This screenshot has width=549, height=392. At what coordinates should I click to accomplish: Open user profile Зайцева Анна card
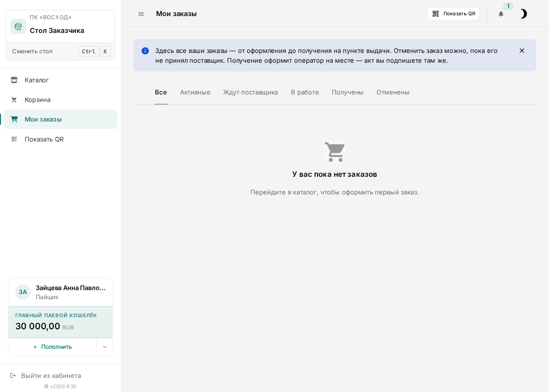click(60, 292)
